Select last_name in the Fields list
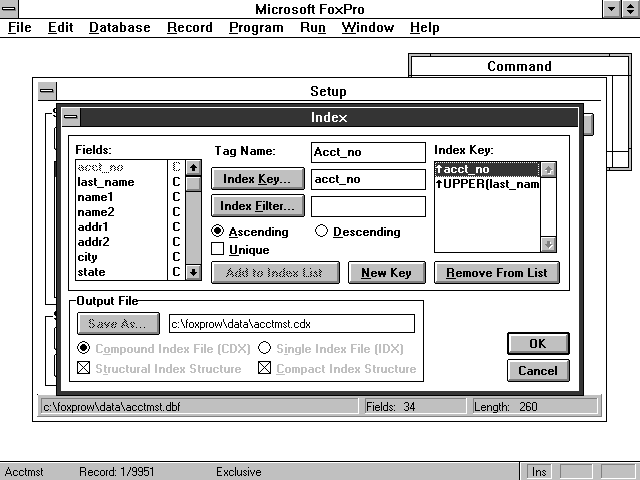The image size is (640, 480). pyautogui.click(x=105, y=182)
